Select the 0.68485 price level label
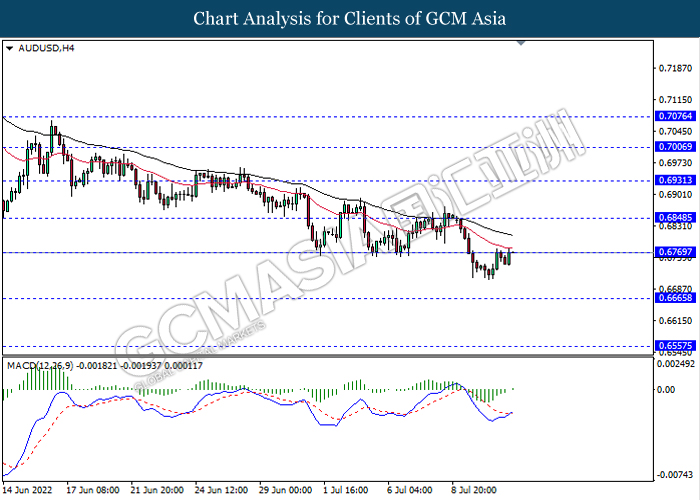Viewport: 700px width, 500px height. [x=675, y=217]
